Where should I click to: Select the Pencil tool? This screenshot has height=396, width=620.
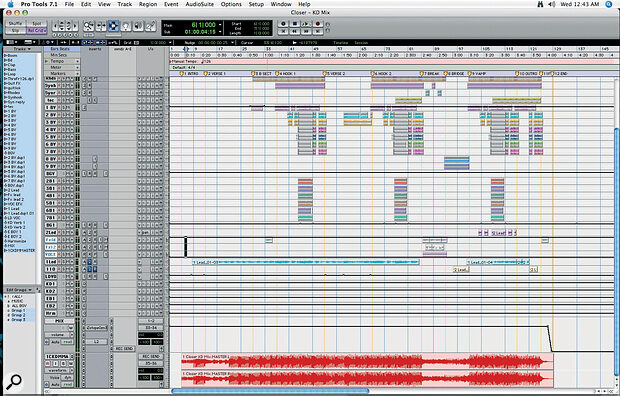150,26
